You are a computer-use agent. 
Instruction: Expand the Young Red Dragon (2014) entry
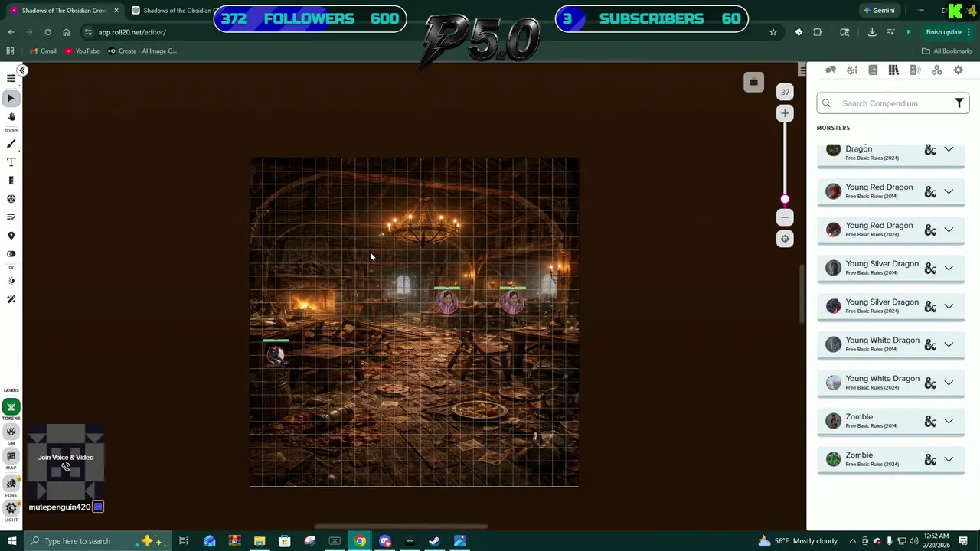coord(949,191)
